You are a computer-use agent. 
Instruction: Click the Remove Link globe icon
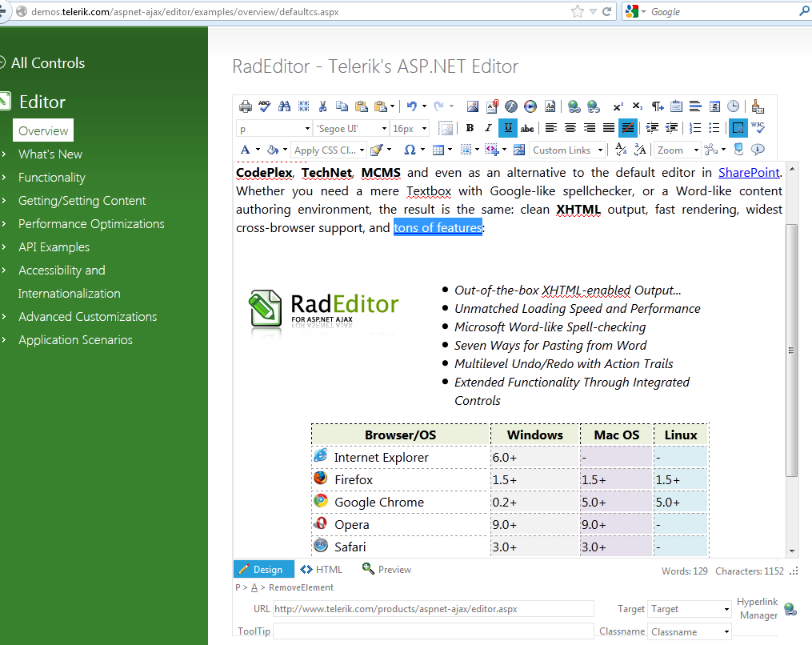[x=594, y=106]
